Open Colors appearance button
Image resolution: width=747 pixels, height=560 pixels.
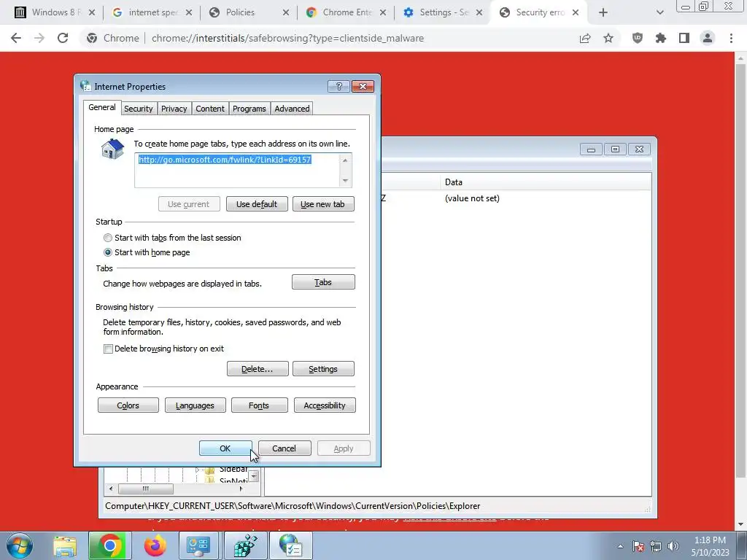128,405
